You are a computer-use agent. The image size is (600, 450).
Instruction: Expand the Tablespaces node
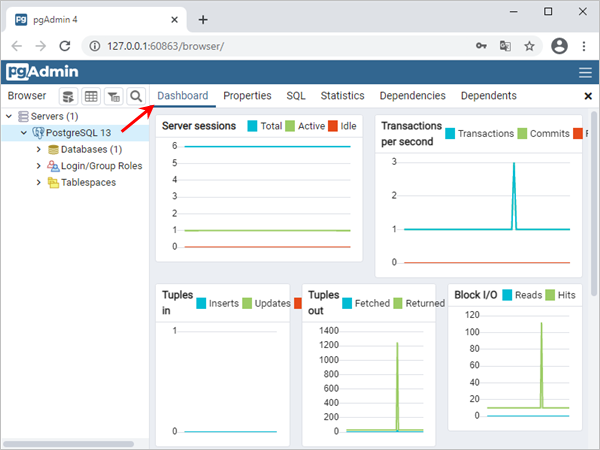click(38, 182)
